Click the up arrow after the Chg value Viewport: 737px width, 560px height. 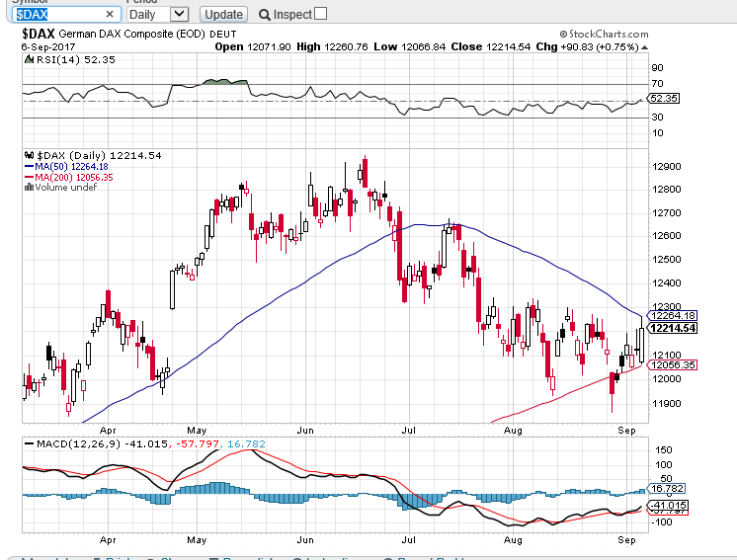point(644,47)
